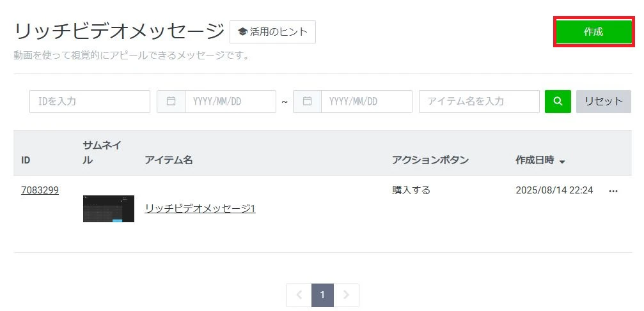Click the アイテム名 column header
The image size is (644, 311).
click(168, 160)
